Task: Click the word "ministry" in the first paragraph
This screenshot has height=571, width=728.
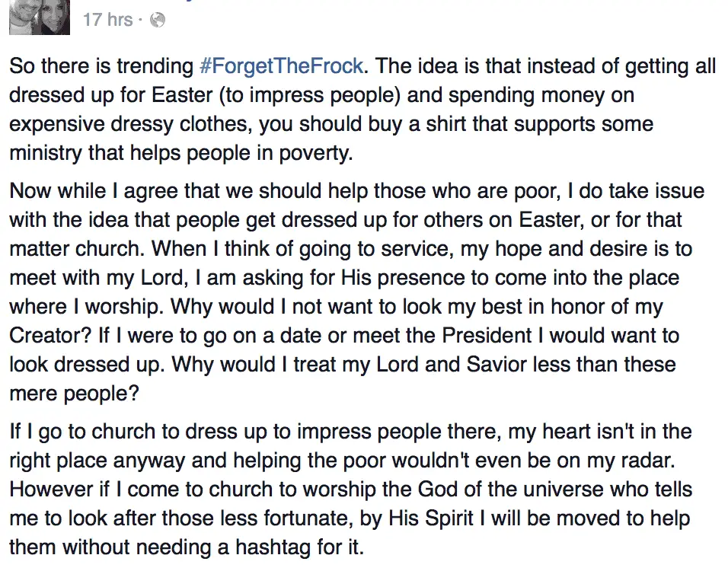Action: click(x=46, y=153)
